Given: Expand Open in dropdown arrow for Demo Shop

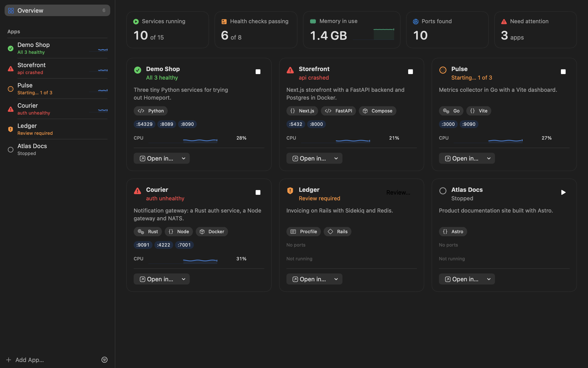Looking at the screenshot, I should click(x=184, y=158).
